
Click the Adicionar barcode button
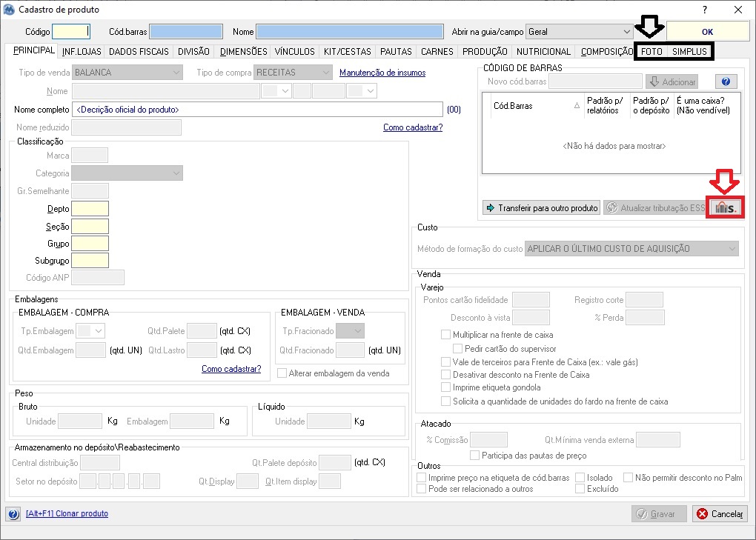[672, 82]
